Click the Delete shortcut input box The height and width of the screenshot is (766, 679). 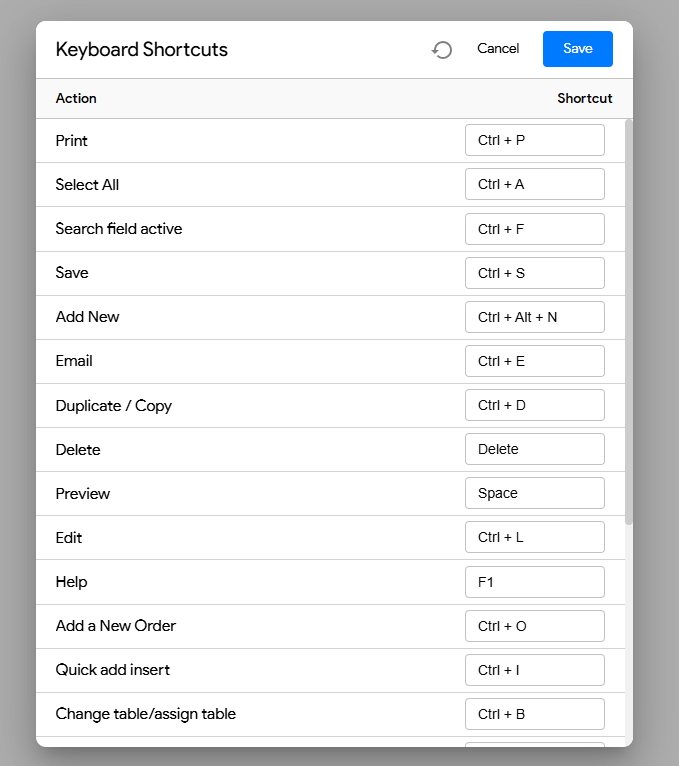535,449
